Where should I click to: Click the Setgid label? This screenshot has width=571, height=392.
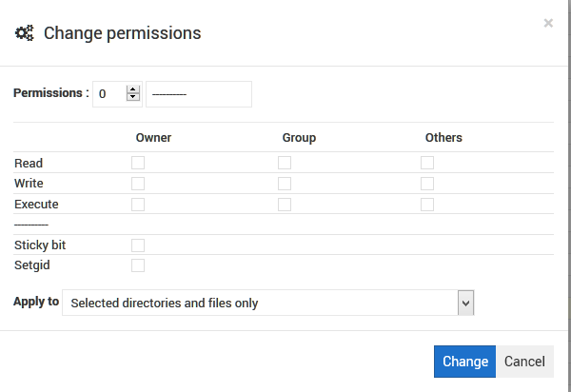pos(32,265)
